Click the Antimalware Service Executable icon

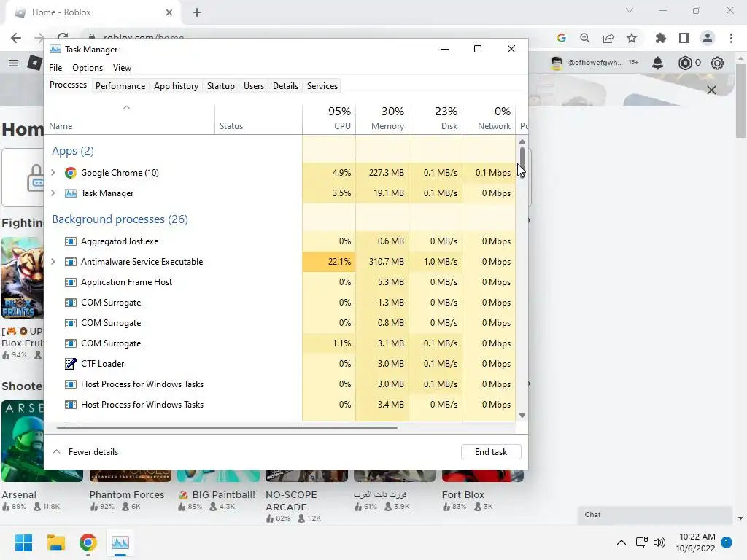click(x=71, y=262)
